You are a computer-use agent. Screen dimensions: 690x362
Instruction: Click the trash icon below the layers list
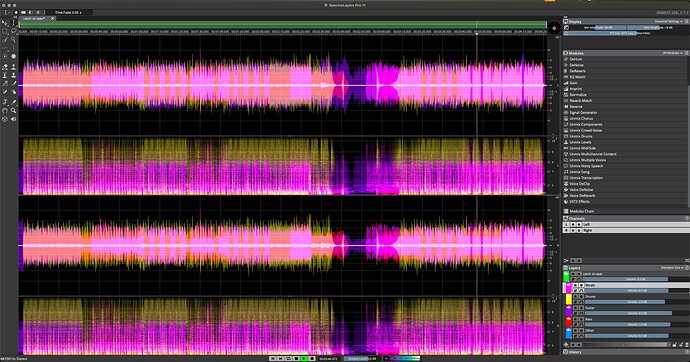pyautogui.click(x=687, y=345)
